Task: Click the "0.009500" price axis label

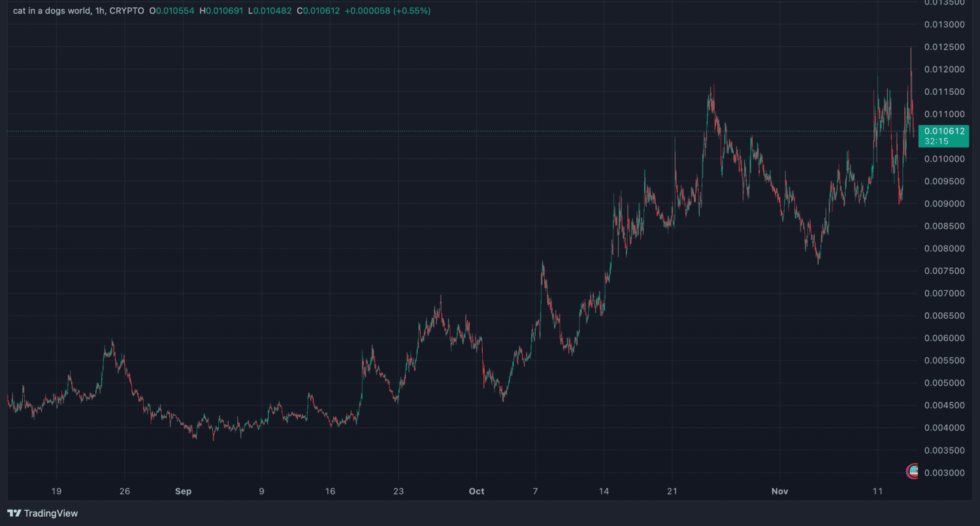Action: (946, 182)
